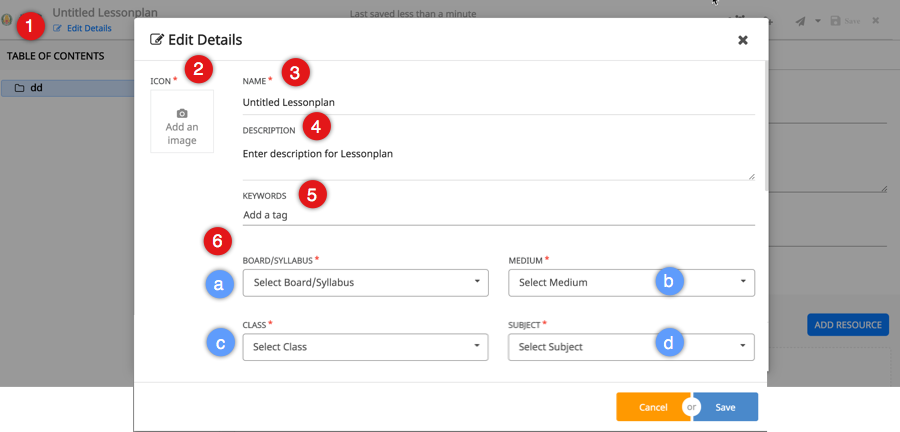The height and width of the screenshot is (432, 900).
Task: Close the editor using header X icon
Action: coord(876,21)
